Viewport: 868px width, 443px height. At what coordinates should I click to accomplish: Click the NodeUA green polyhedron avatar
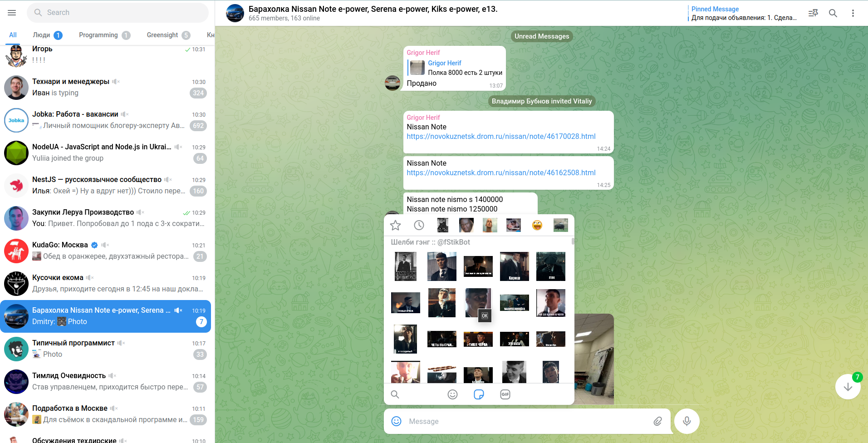tap(16, 153)
